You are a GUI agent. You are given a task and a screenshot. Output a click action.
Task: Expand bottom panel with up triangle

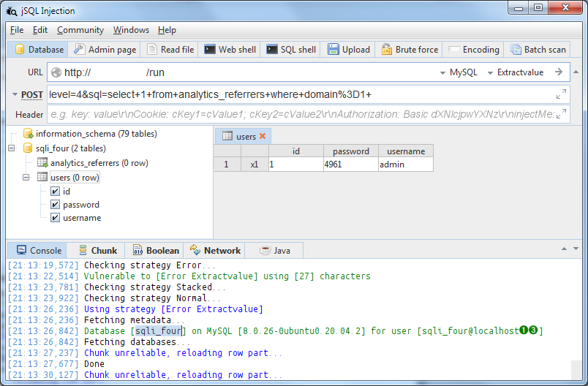click(x=564, y=249)
